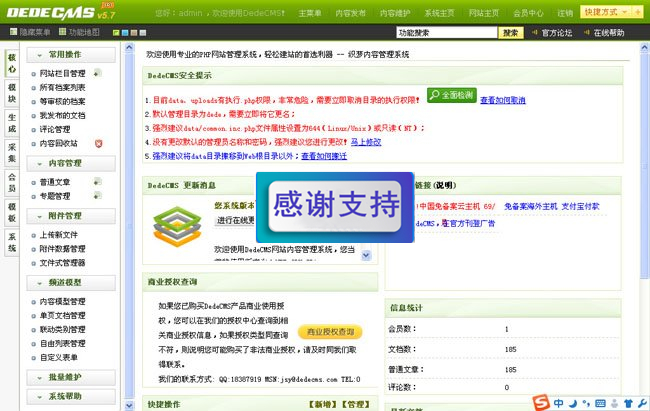Image resolution: width=650 pixels, height=411 pixels.
Task: Click the main page scrollbar up arrow
Action: pos(645,47)
